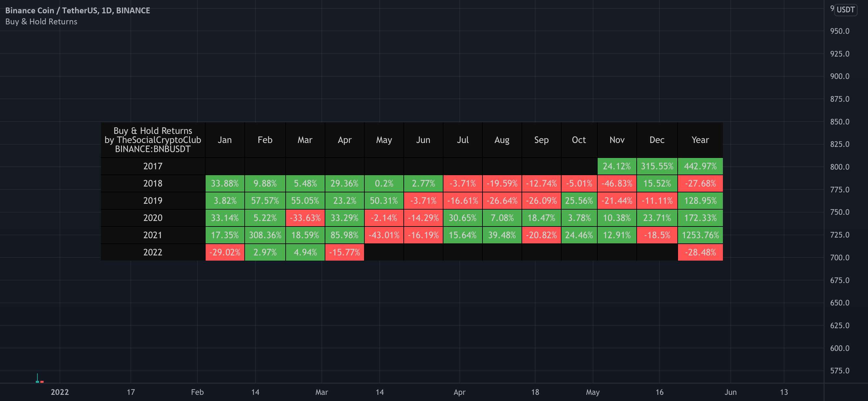Click the 2020 Dec cell 23.71%
This screenshot has width=868, height=401.
tap(657, 218)
